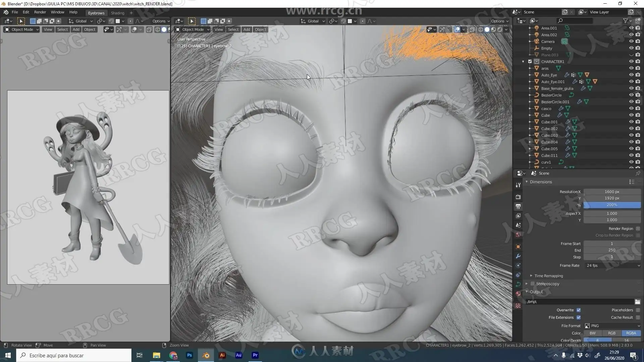Open the Render properties camera tab
The image size is (644, 362).
(518, 197)
